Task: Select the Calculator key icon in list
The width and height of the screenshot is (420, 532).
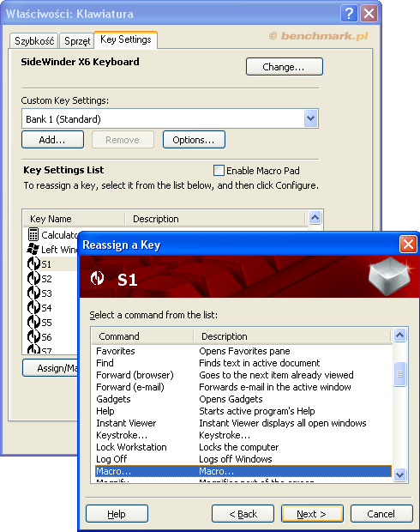Action: [33, 234]
